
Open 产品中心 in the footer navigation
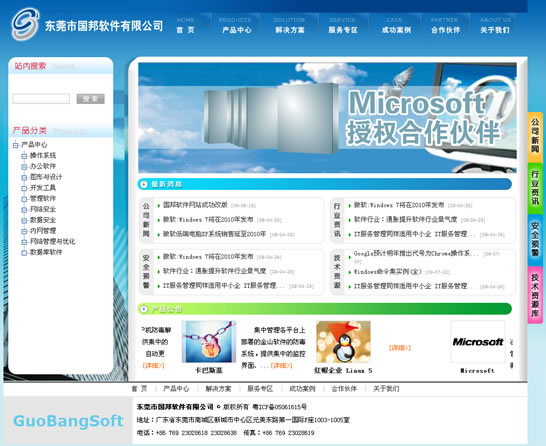(x=176, y=389)
